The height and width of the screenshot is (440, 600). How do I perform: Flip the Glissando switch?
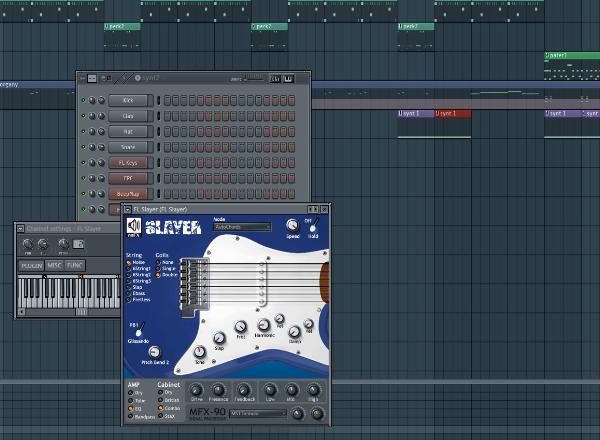point(140,330)
